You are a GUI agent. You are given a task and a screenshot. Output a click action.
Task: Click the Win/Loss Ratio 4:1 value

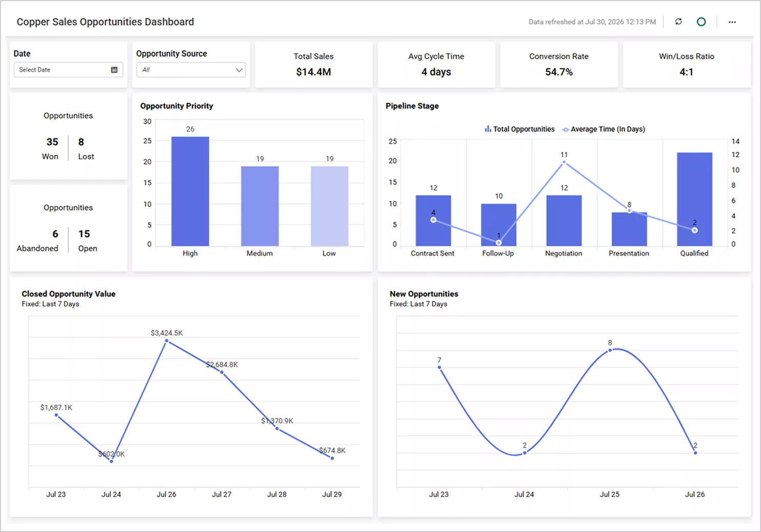click(687, 72)
